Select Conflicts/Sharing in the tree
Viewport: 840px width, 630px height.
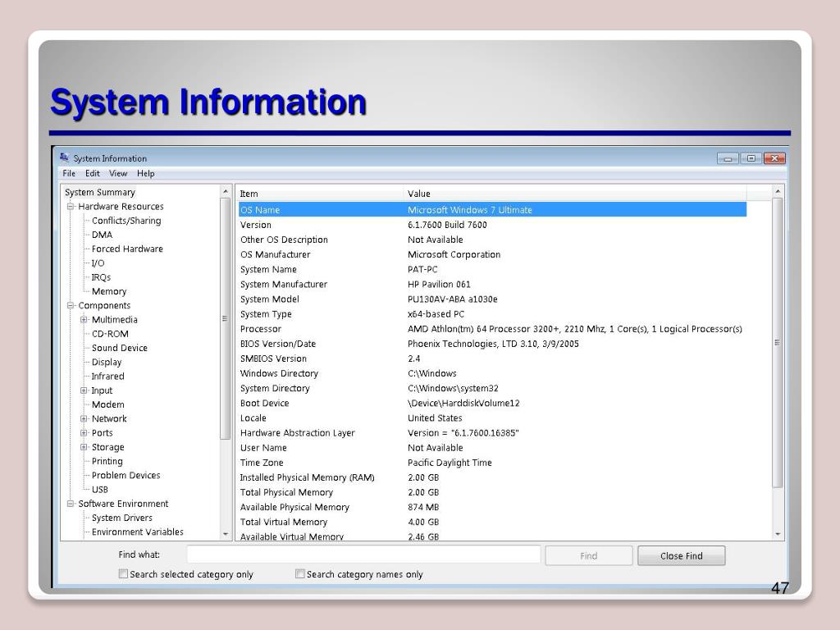pyautogui.click(x=126, y=221)
